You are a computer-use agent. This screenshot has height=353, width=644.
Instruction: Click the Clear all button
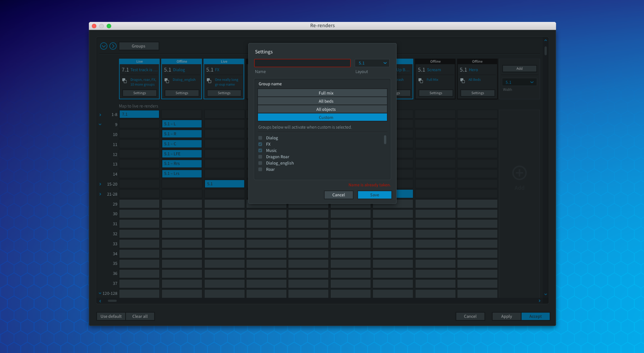pyautogui.click(x=140, y=316)
